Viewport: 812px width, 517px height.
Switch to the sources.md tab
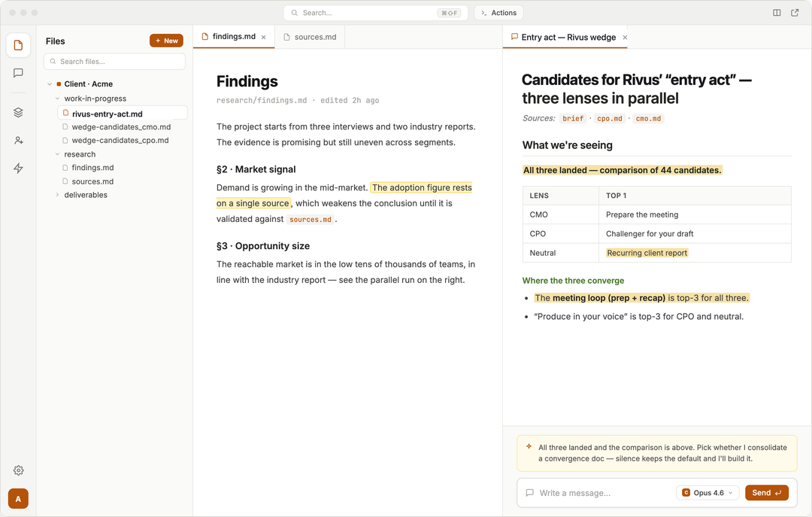(x=310, y=37)
